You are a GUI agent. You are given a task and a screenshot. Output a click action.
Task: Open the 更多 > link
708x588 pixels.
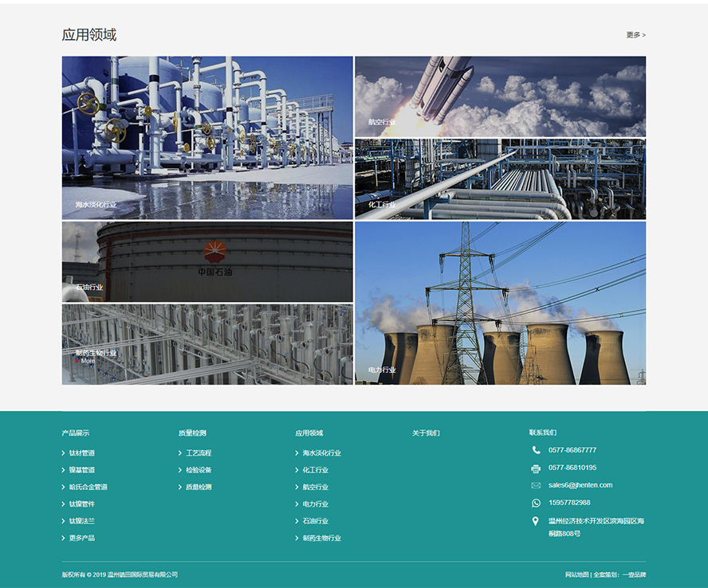point(635,35)
